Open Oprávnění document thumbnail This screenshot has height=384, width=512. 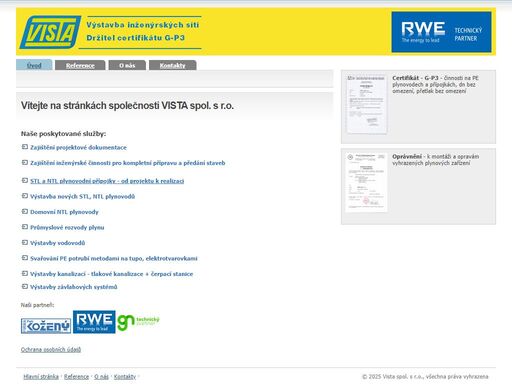point(367,182)
